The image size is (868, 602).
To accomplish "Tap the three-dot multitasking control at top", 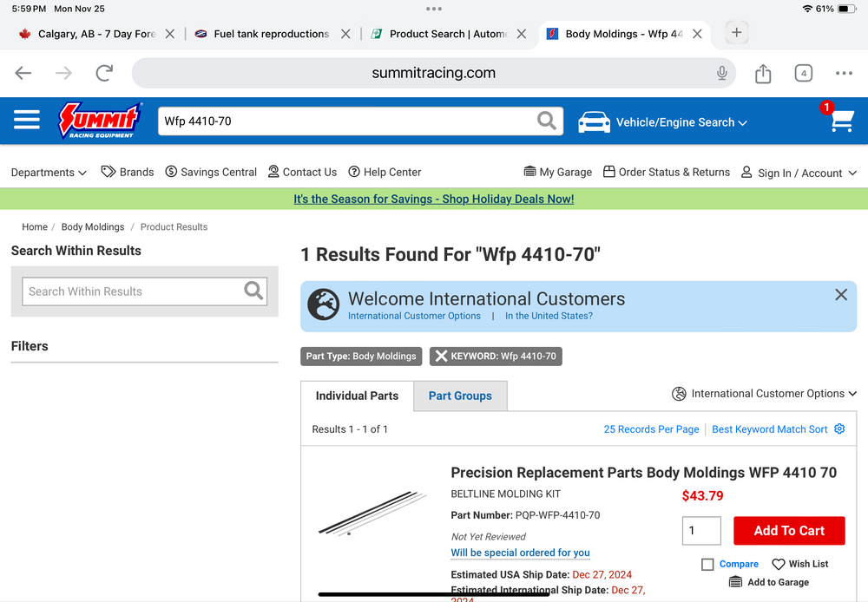I will click(x=433, y=9).
